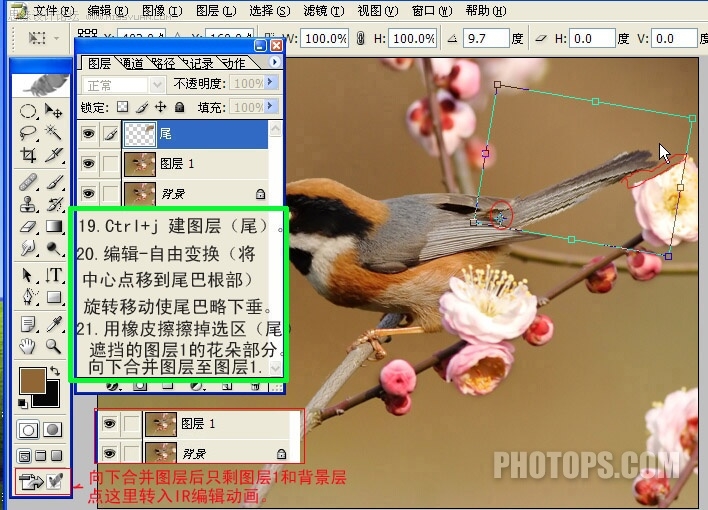Toggle lock image pixels brush icon

coord(142,107)
